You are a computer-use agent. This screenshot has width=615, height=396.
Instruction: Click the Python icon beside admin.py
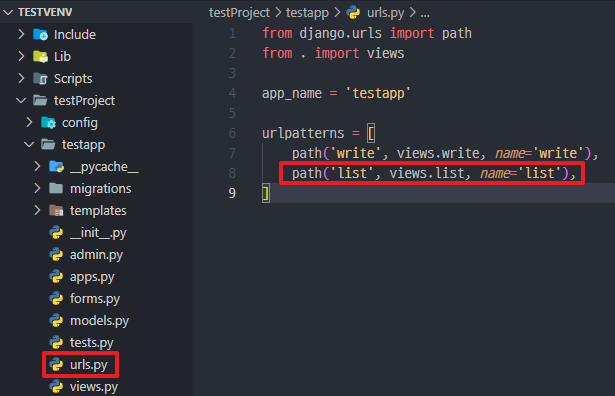[x=56, y=254]
